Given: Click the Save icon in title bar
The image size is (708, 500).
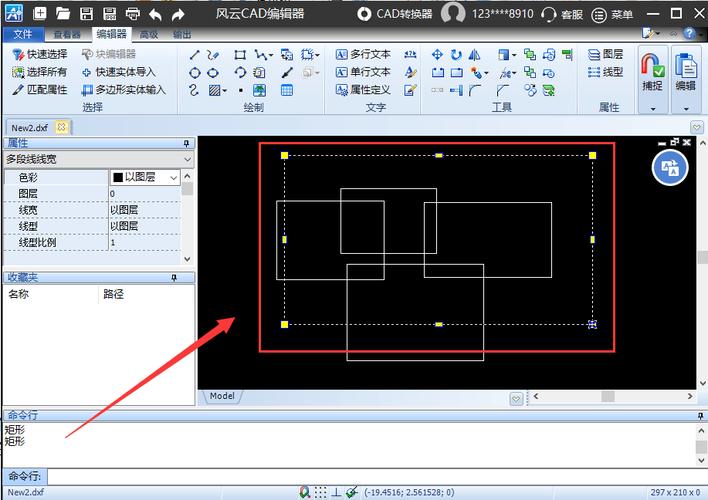Looking at the screenshot, I should [x=87, y=14].
